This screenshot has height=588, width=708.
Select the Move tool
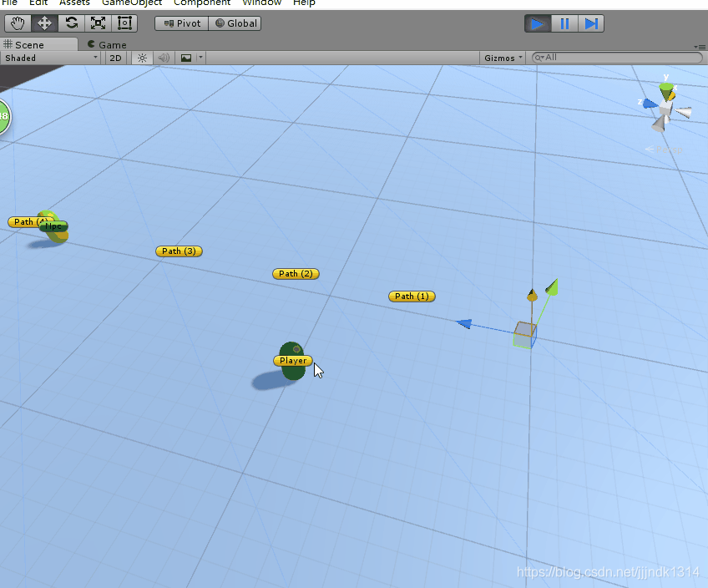(x=44, y=23)
